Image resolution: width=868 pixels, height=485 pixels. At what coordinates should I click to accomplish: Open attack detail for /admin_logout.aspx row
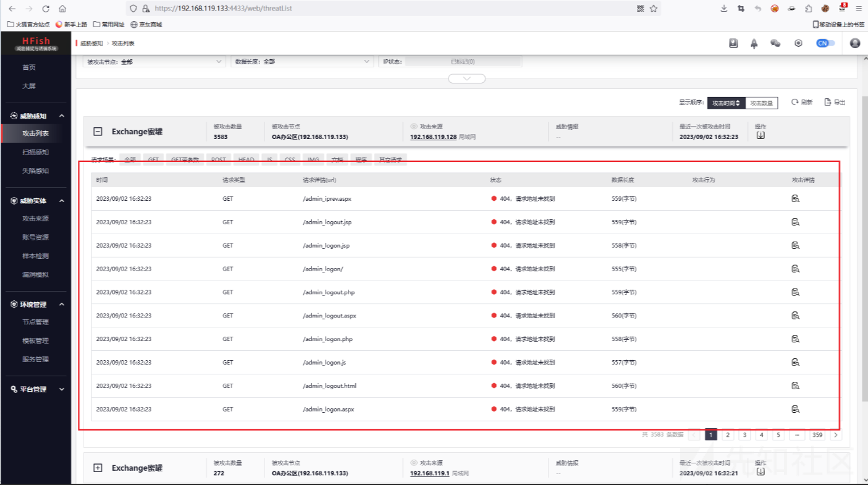pos(796,315)
